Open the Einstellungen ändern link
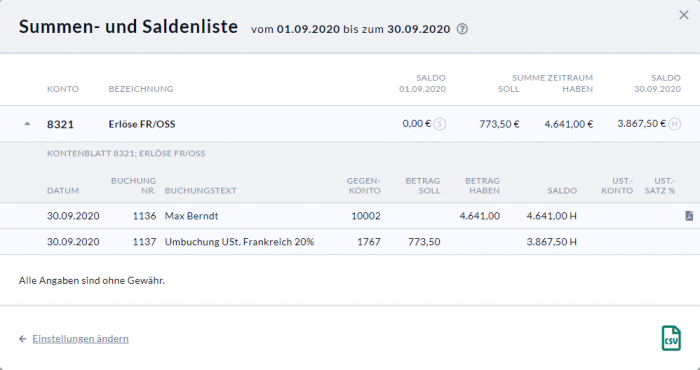 pyautogui.click(x=80, y=339)
